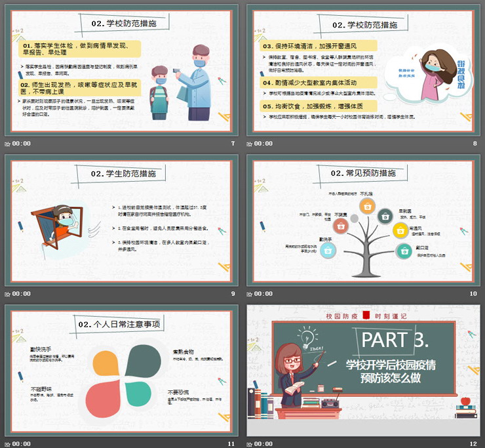Select slide 12 PART 3 section thumbnail

tap(363, 371)
